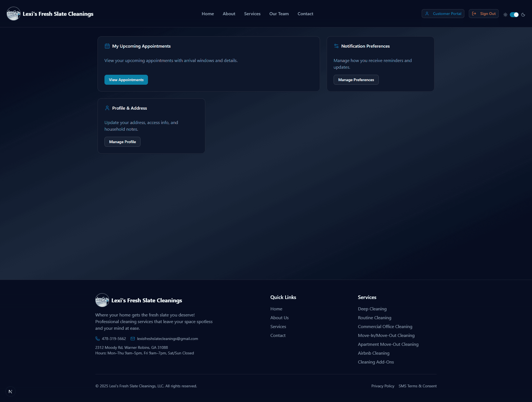This screenshot has height=402, width=532.
Task: Click the Lexi's logo in the footer
Action: (x=102, y=300)
